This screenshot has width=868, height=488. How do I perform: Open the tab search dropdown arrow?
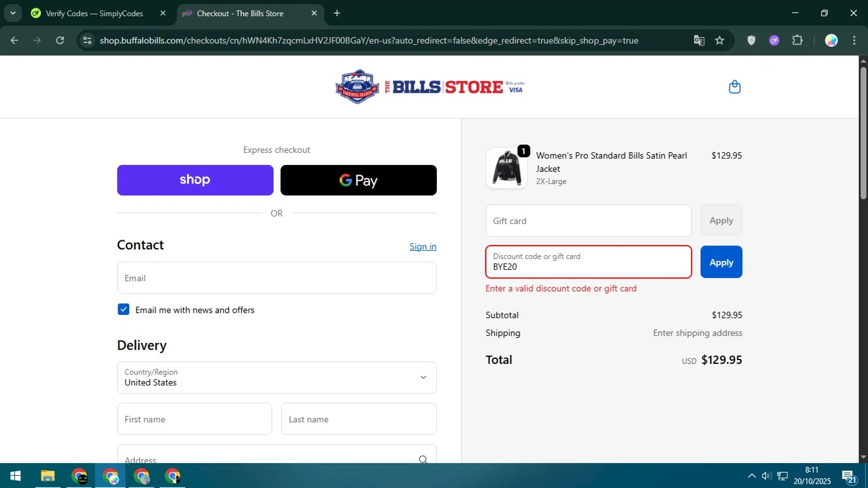(13, 13)
